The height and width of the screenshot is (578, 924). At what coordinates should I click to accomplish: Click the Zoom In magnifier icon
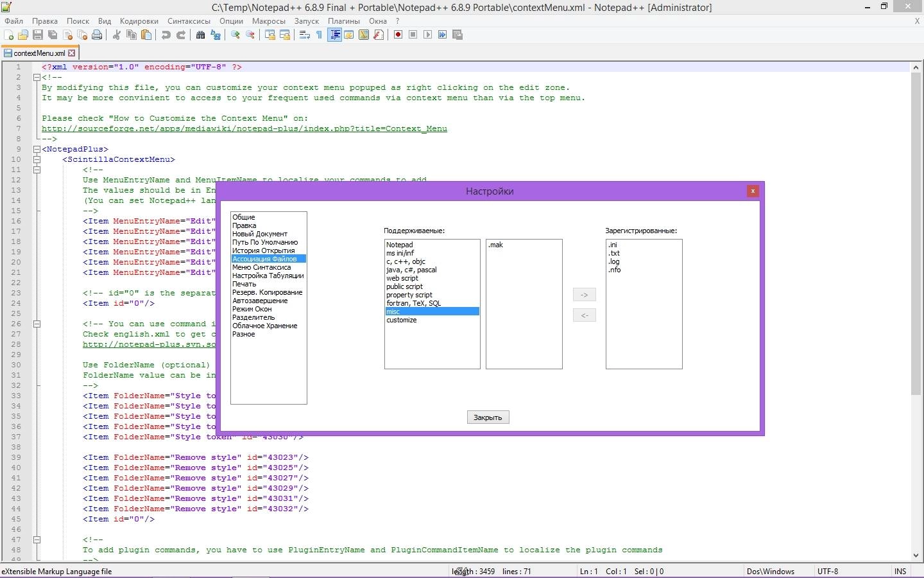click(235, 35)
